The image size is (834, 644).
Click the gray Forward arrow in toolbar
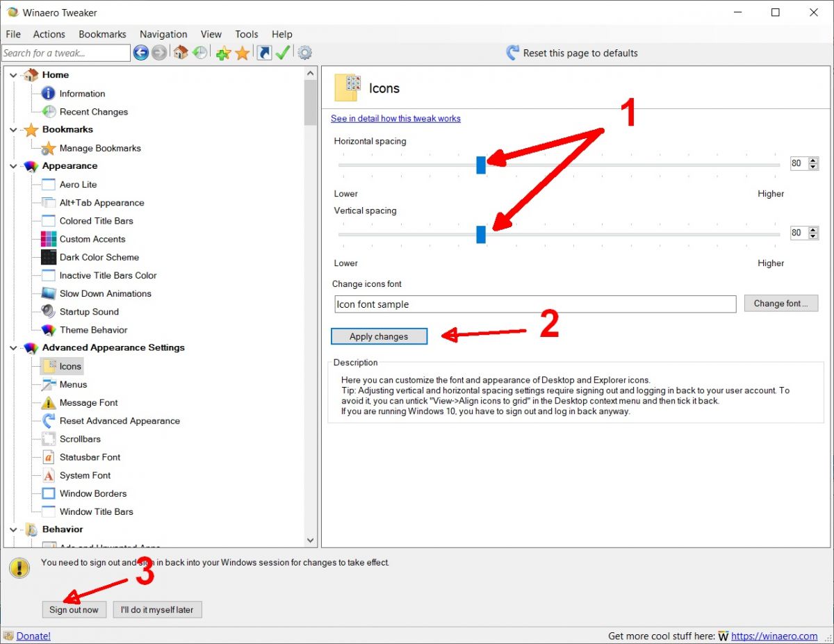click(159, 53)
